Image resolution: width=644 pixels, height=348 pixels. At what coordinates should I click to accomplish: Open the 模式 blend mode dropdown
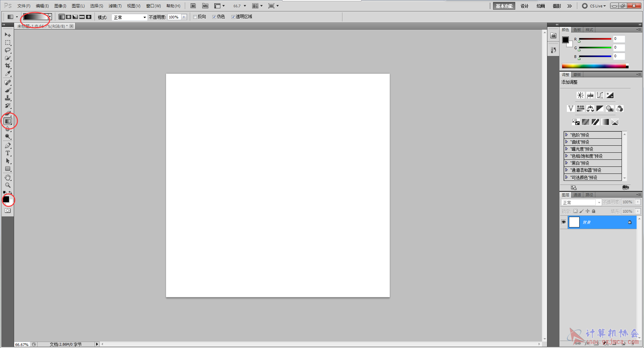pos(129,17)
